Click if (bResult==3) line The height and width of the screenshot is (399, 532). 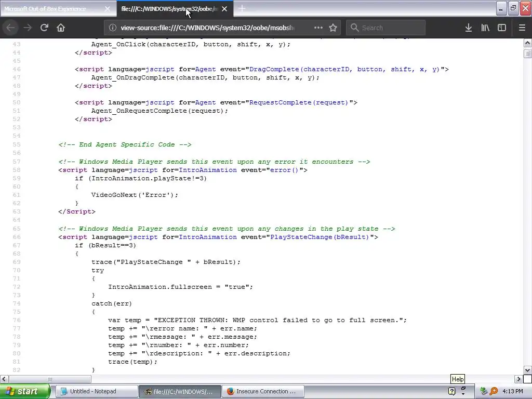click(x=105, y=245)
